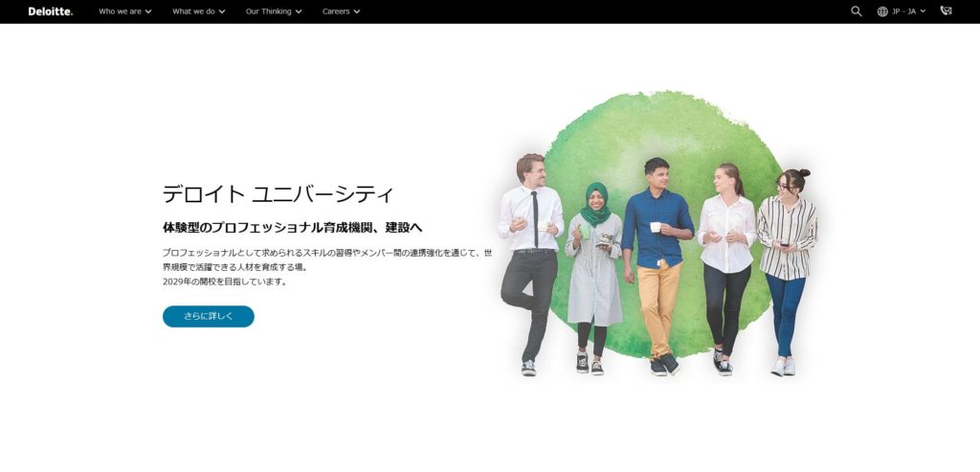The width and height of the screenshot is (980, 472).
Task: Select the JP - JA site label
Action: pyautogui.click(x=903, y=11)
